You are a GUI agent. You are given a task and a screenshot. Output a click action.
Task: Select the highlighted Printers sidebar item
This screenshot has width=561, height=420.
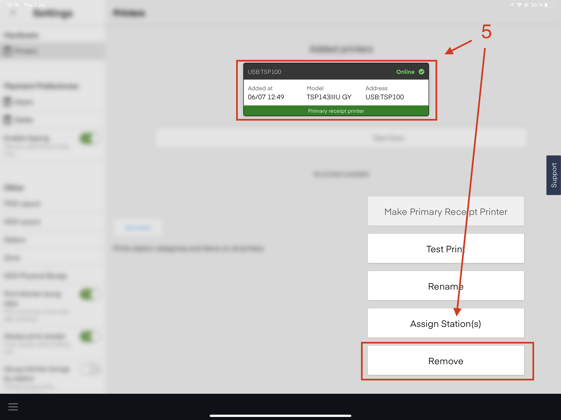point(52,51)
